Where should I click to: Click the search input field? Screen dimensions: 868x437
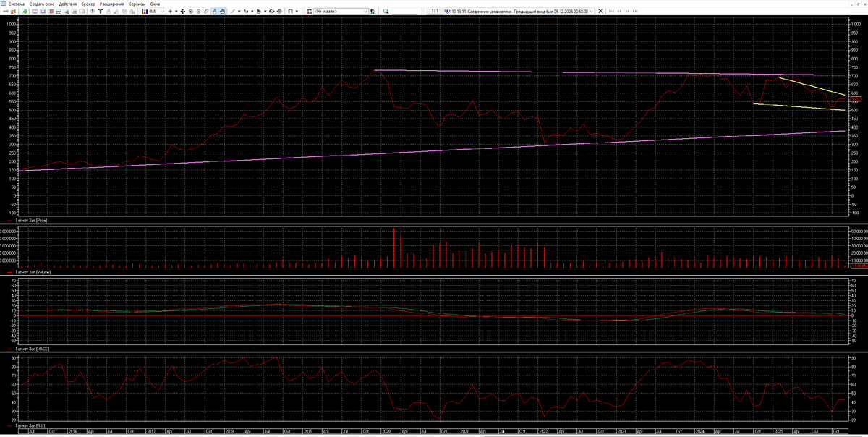coord(404,12)
